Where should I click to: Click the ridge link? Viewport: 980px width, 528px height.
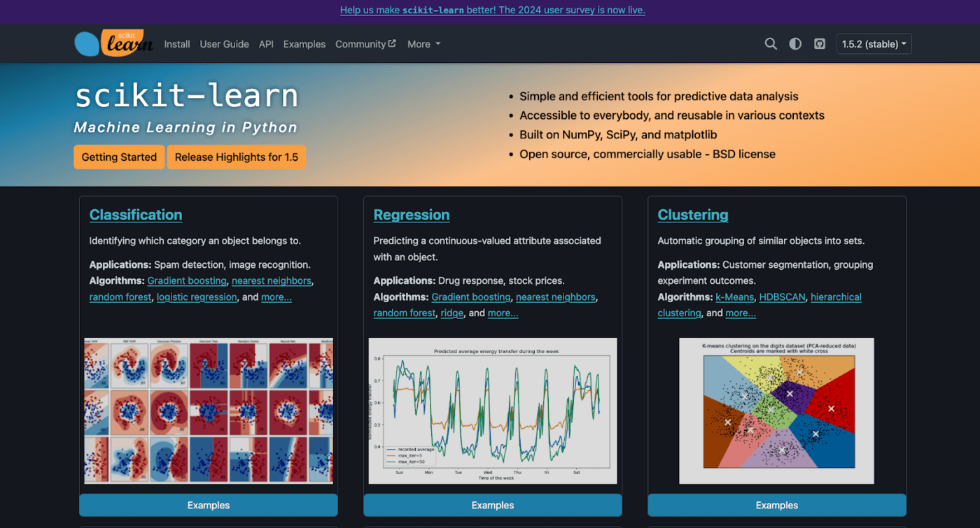452,313
